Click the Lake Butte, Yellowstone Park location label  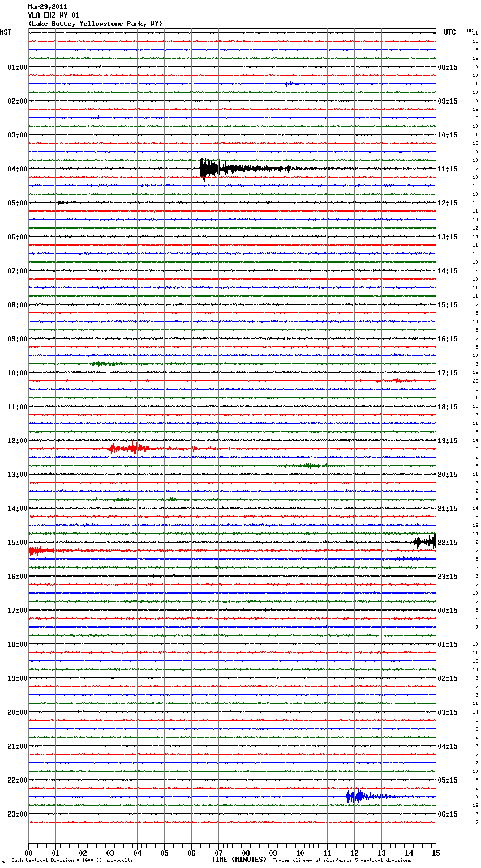coord(95,24)
